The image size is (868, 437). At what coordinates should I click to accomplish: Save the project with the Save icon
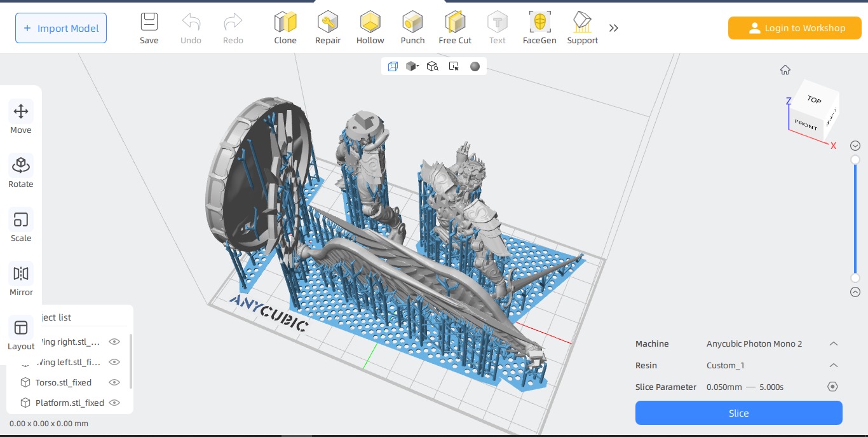coord(149,29)
